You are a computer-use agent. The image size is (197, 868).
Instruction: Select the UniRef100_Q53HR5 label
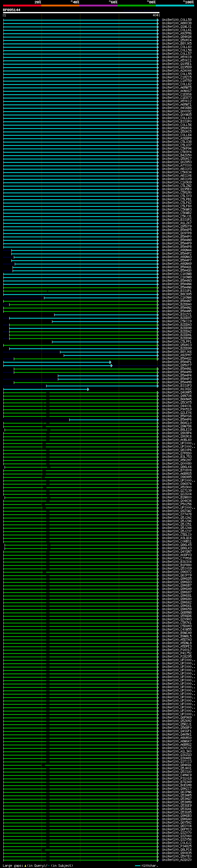177,796
